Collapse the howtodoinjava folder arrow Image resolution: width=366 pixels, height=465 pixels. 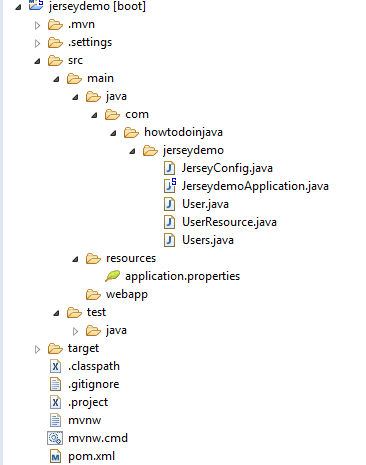coord(113,133)
